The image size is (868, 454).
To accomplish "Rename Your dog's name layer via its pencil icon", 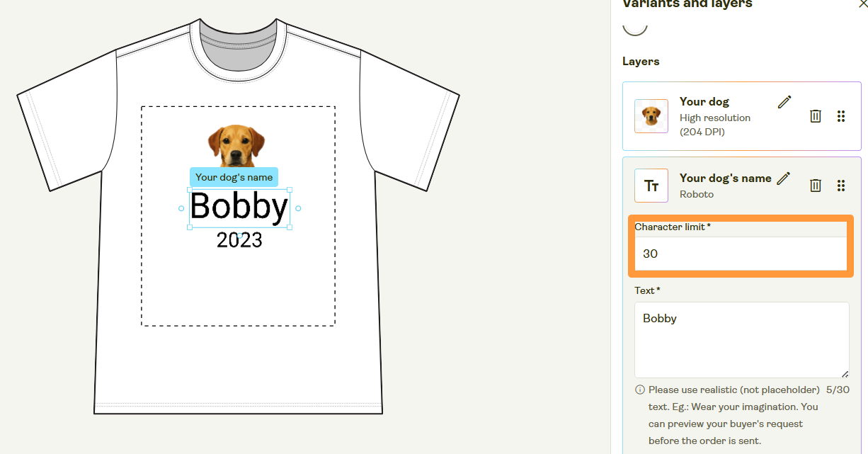I will [784, 178].
